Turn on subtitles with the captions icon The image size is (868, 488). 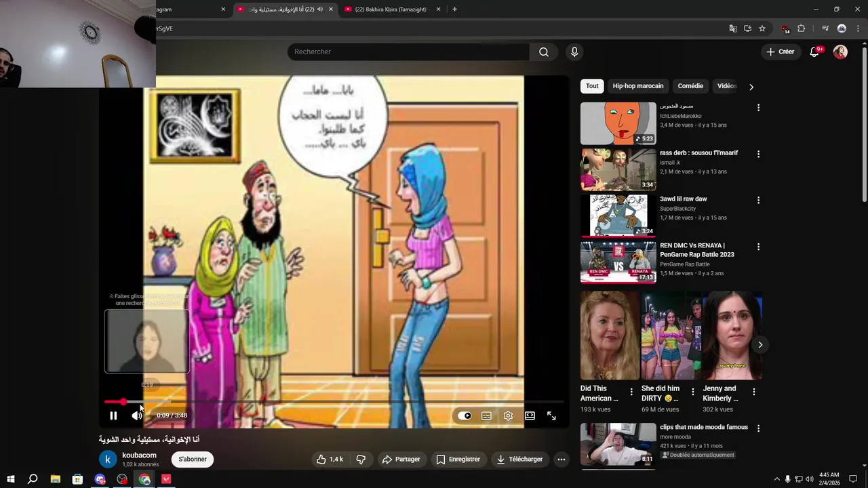click(x=486, y=415)
